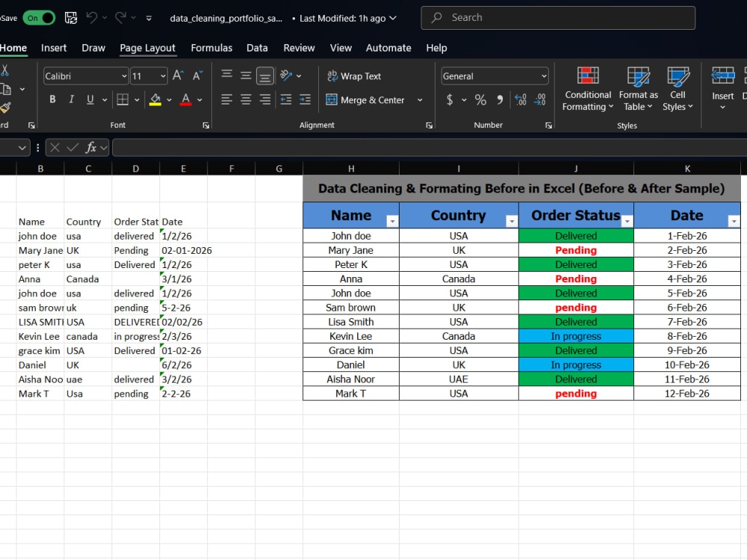Click the Search box
Image resolution: width=747 pixels, height=560 pixels.
(558, 18)
